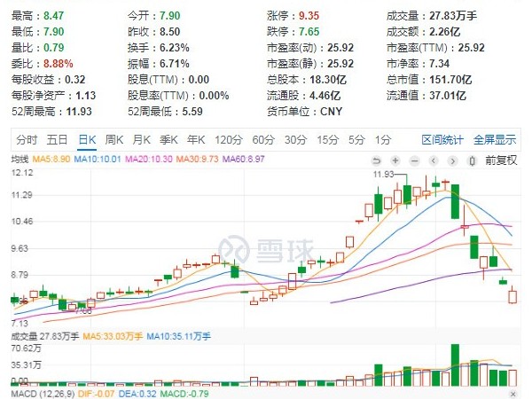Click the 流通值 value 37.01亿
Screen dimensions: 532x399
(x=448, y=96)
